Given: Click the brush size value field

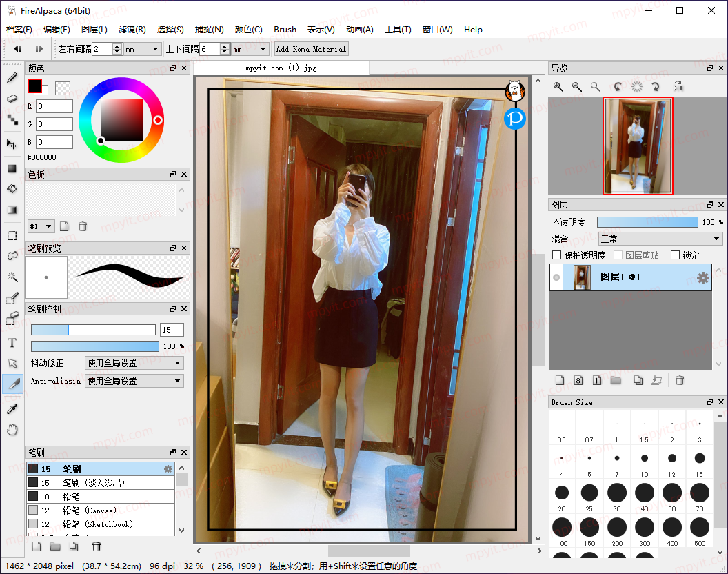Looking at the screenshot, I should click(x=172, y=330).
